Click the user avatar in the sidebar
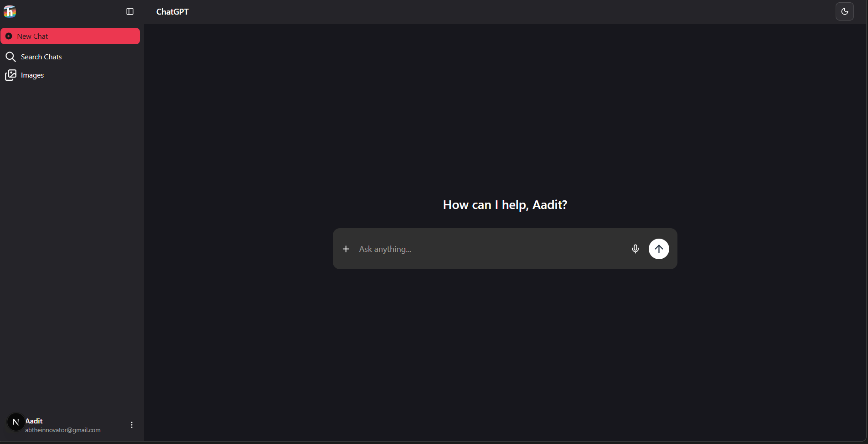Viewport: 868px width, 444px height. pyautogui.click(x=15, y=422)
